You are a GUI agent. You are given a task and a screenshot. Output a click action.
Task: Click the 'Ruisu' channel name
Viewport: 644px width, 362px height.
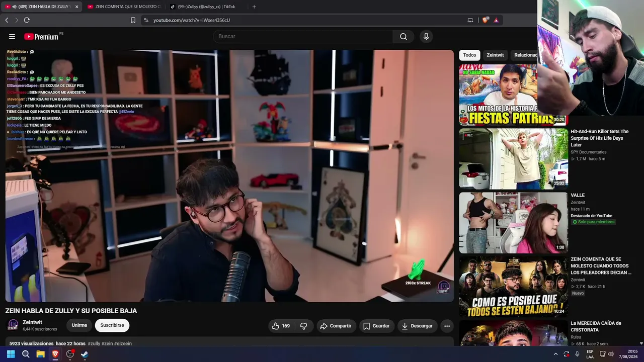pyautogui.click(x=576, y=337)
